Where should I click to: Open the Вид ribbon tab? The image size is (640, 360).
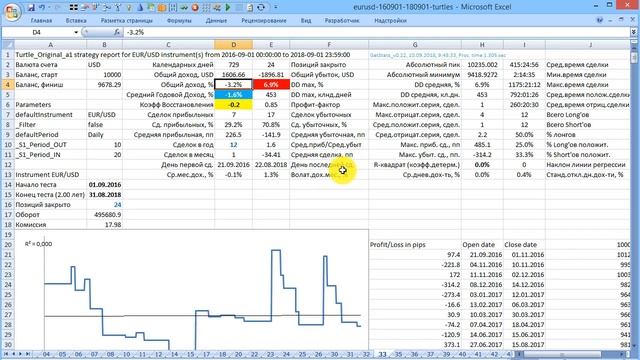(306, 20)
